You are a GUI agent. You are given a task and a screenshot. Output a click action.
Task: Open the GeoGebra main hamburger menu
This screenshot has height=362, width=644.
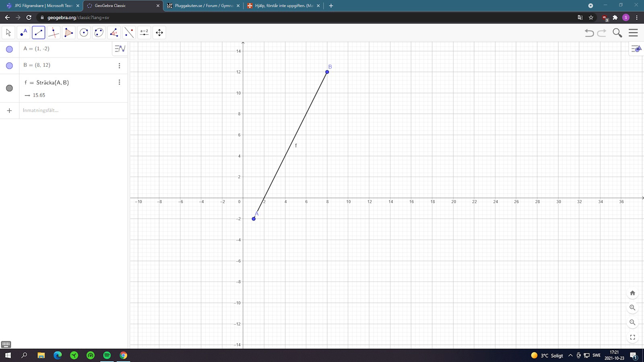tap(633, 33)
